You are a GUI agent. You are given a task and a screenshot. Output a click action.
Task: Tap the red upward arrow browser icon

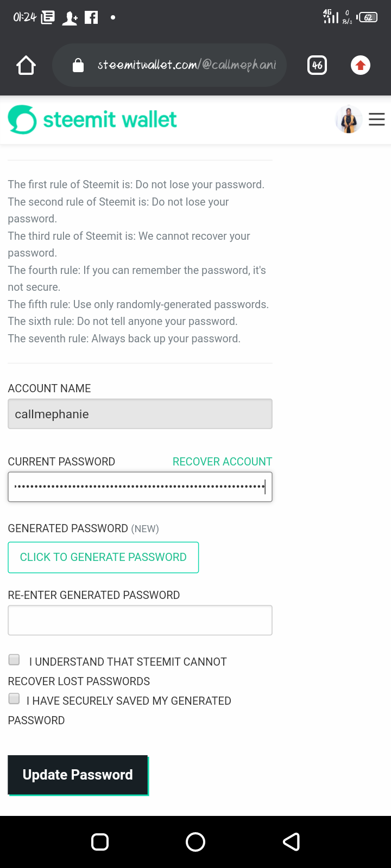point(360,66)
